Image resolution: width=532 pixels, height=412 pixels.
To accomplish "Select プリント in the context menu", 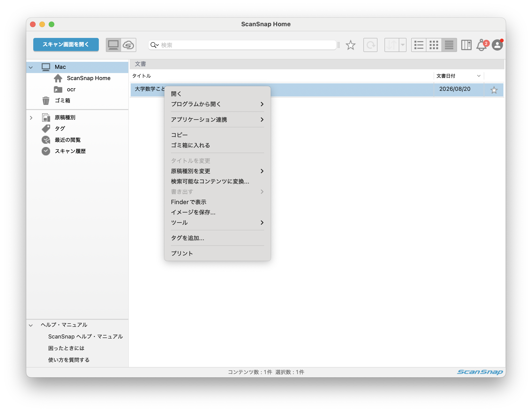I will (217, 254).
